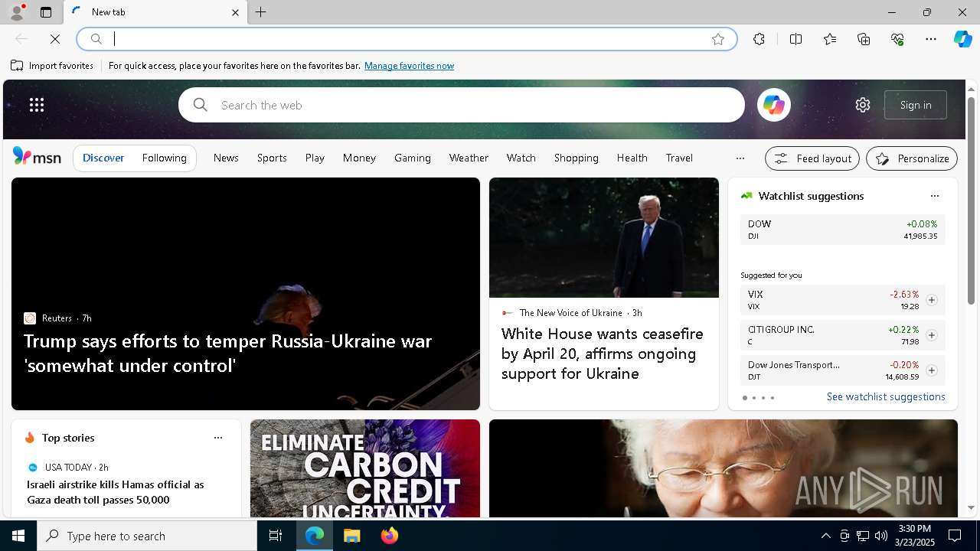Open the Gaming category

tap(413, 158)
